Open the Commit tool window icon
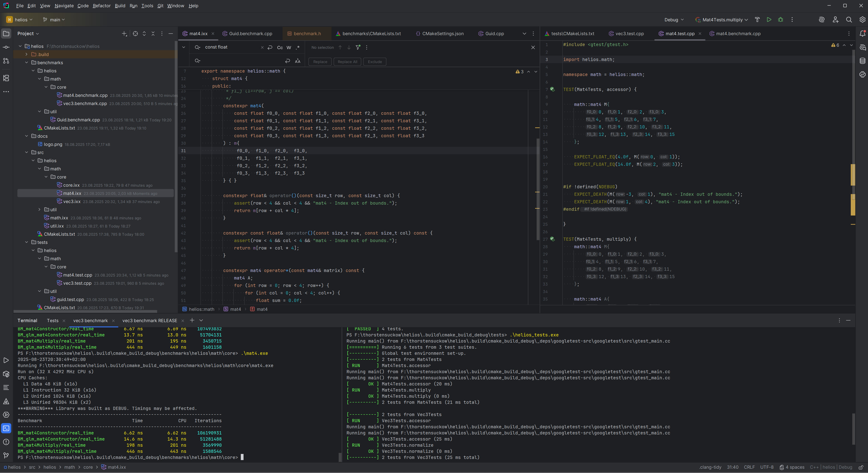868x473 pixels. pos(6,47)
